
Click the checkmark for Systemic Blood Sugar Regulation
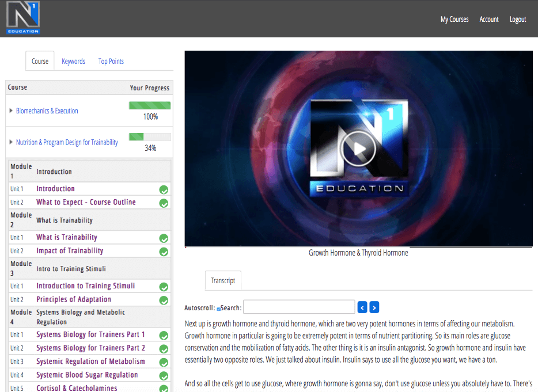click(164, 375)
